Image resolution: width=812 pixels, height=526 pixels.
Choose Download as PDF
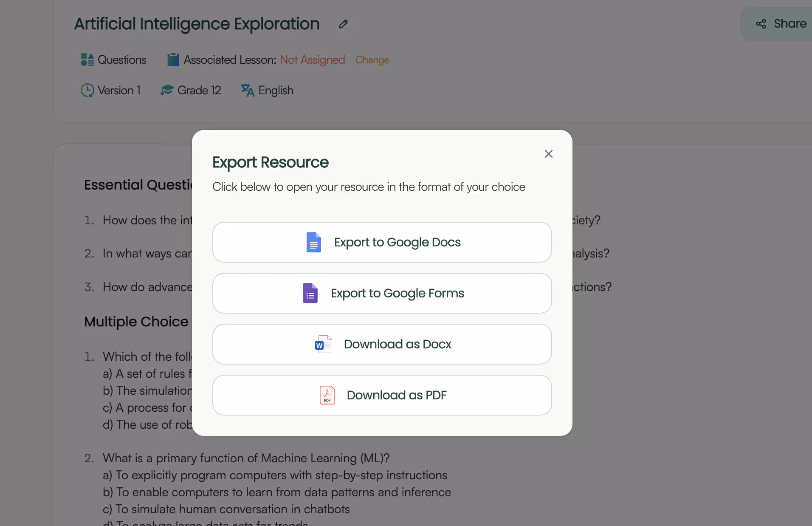tap(382, 395)
